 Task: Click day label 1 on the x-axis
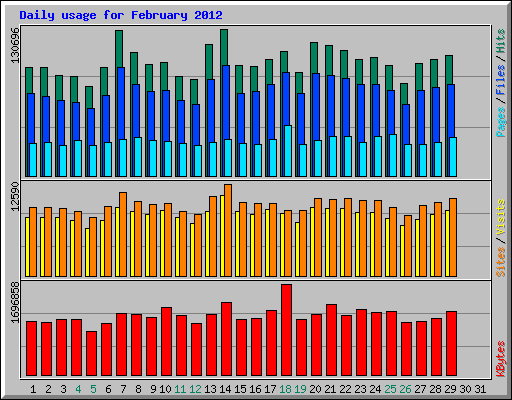pyautogui.click(x=33, y=389)
